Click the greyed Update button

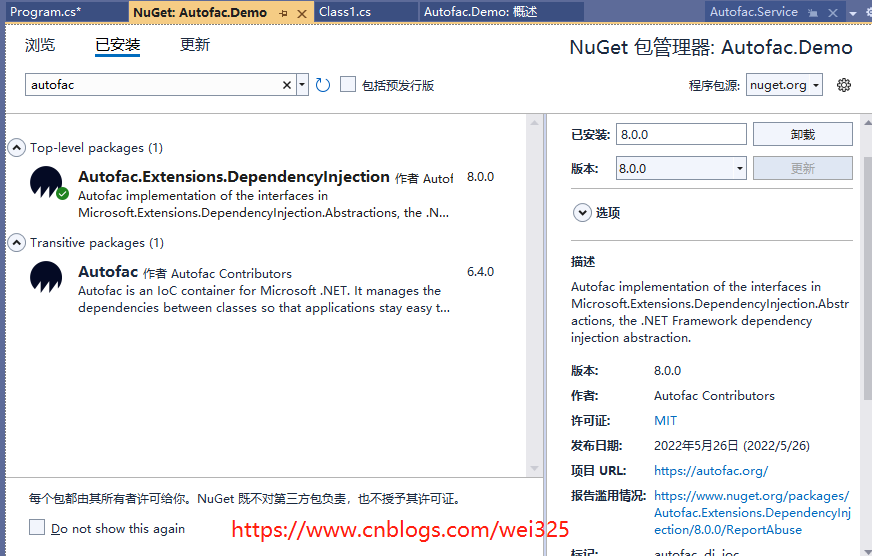[x=802, y=168]
